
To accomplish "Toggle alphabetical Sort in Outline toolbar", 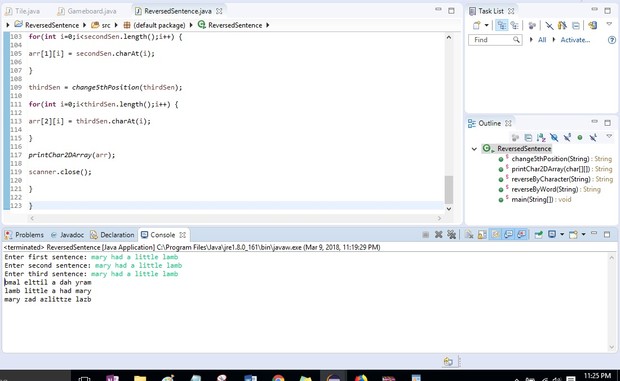I will 541,137.
